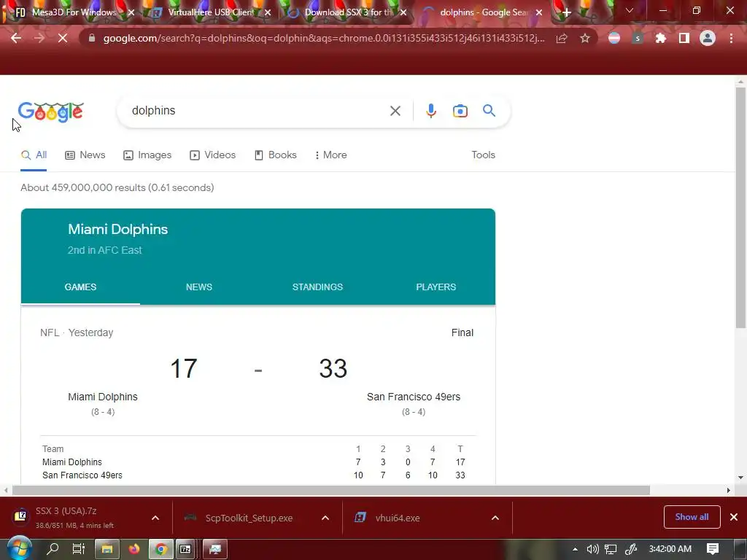Open the tab search dropdown chevron

pos(630,10)
